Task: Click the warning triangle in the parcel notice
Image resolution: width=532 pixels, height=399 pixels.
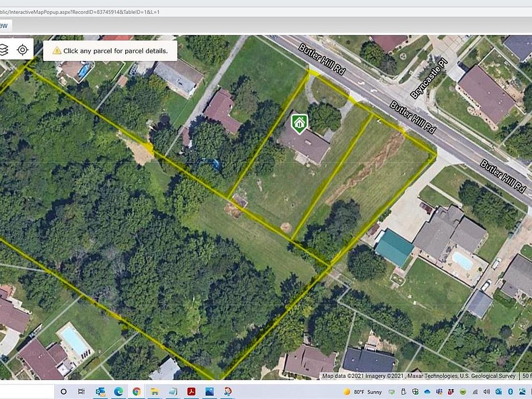Action: pos(57,51)
